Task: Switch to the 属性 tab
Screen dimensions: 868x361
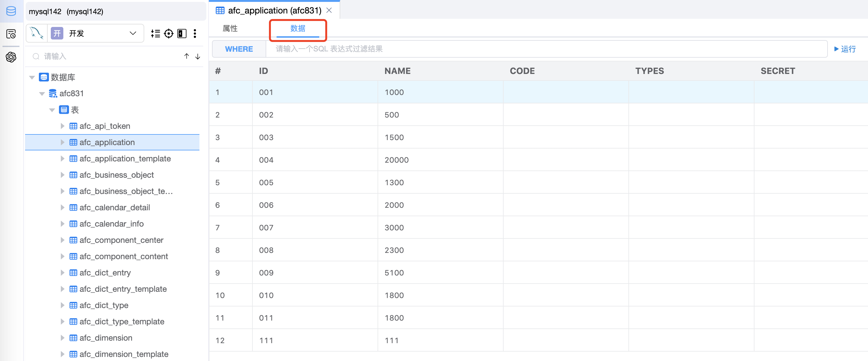Action: [230, 28]
